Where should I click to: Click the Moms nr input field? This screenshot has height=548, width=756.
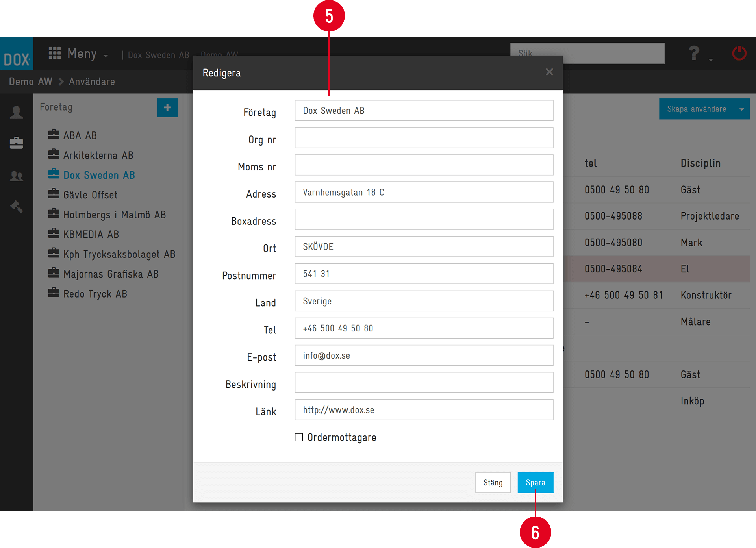click(x=424, y=165)
